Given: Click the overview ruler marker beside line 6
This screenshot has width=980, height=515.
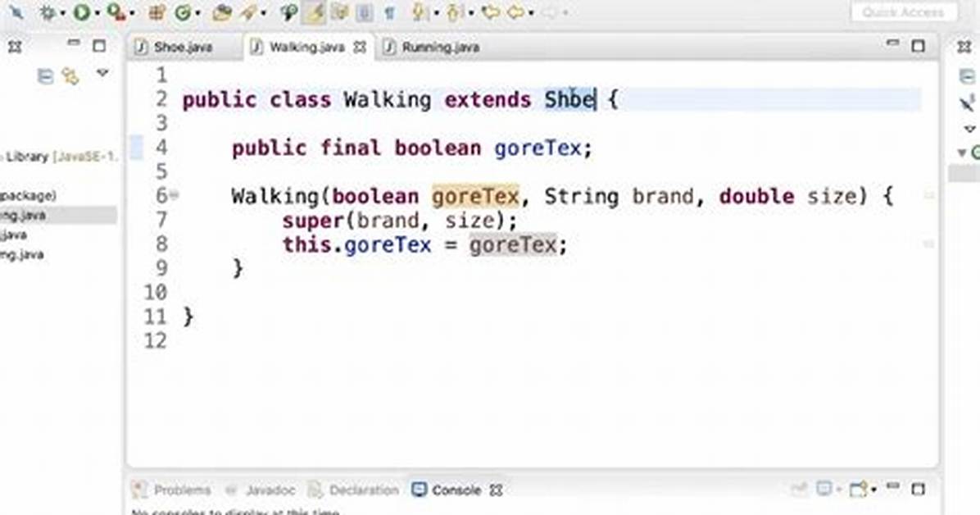Looking at the screenshot, I should click(928, 196).
